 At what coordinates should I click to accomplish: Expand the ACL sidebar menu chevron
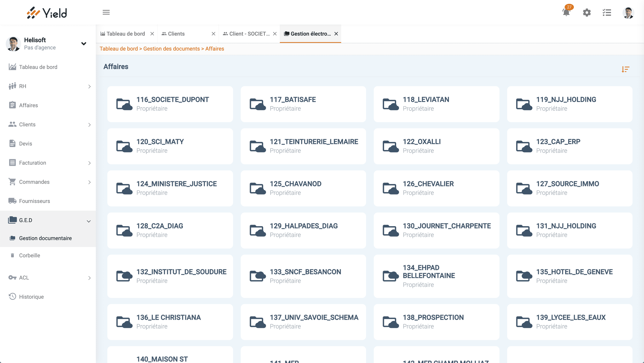[90, 278]
